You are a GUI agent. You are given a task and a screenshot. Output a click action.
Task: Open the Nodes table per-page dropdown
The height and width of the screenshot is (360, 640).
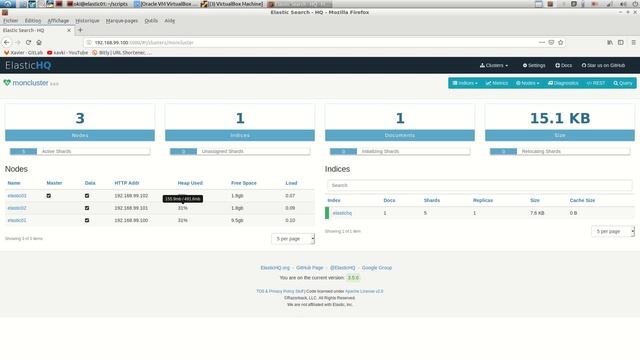tap(293, 238)
